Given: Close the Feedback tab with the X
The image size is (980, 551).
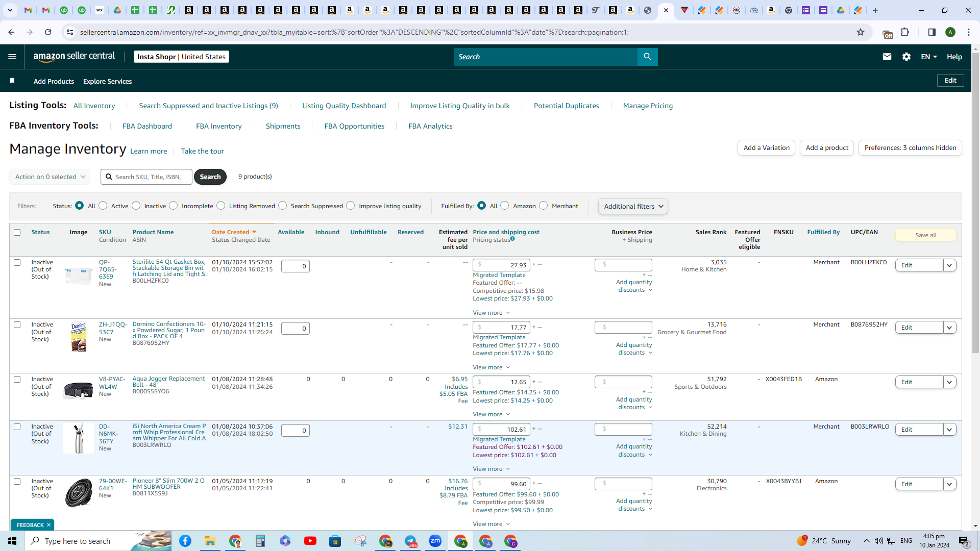Looking at the screenshot, I should (48, 525).
